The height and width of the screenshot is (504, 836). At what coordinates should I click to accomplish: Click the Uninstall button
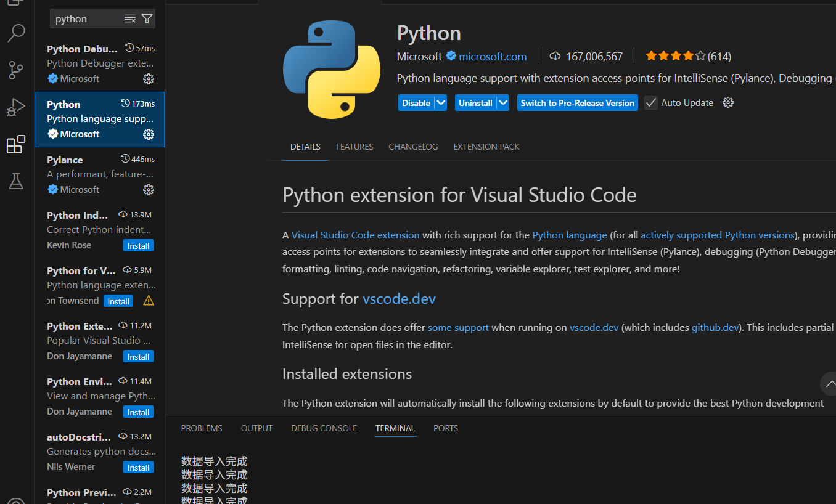475,103
